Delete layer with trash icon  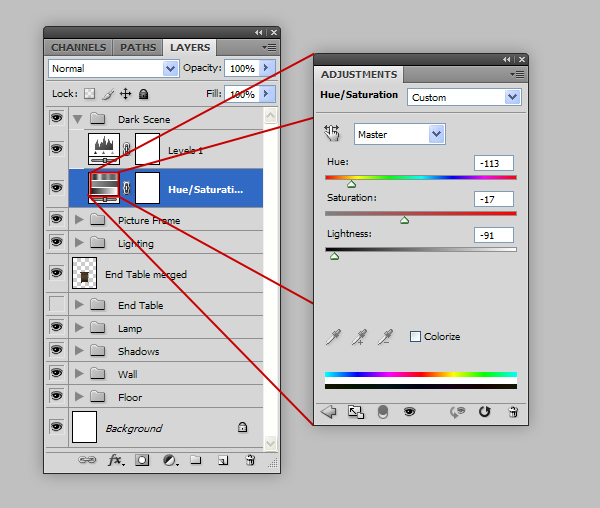click(x=250, y=460)
